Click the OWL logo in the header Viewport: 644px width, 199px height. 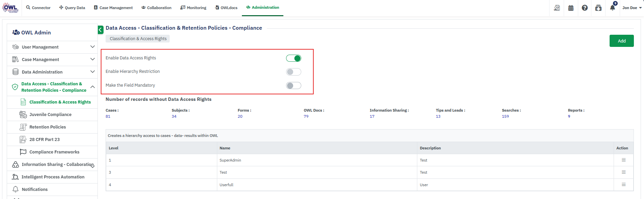point(10,8)
